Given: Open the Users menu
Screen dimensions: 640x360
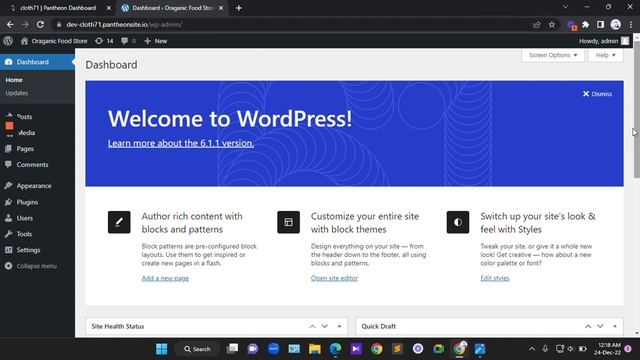Looking at the screenshot, I should [24, 218].
